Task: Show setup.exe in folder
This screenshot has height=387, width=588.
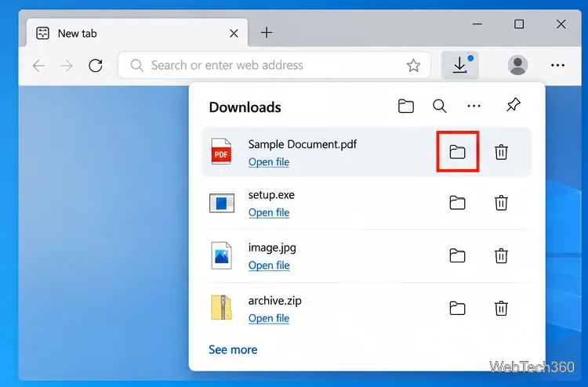Action: point(457,203)
